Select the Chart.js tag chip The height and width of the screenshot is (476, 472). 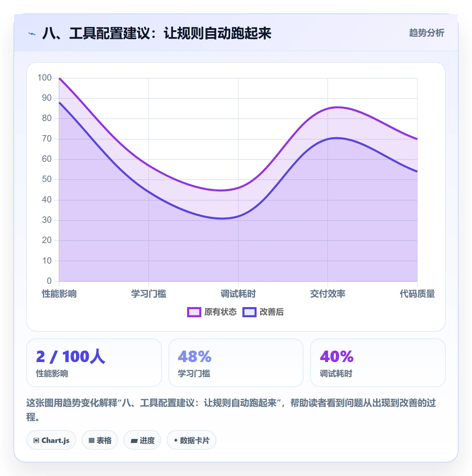[x=51, y=440]
